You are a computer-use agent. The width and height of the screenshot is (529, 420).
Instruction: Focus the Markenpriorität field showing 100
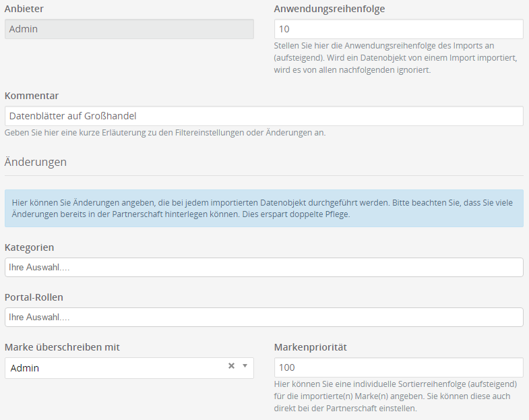point(398,367)
